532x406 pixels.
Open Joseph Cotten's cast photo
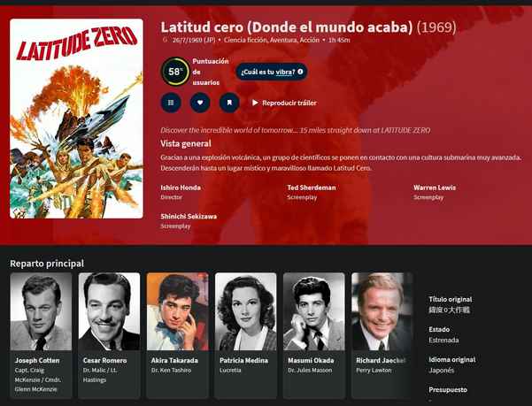point(41,311)
